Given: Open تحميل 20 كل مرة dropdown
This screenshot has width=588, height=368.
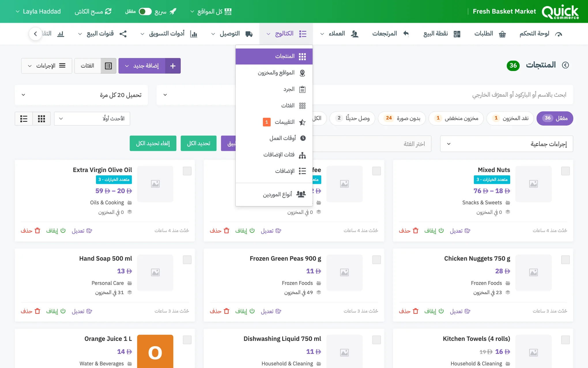Looking at the screenshot, I should 81,95.
